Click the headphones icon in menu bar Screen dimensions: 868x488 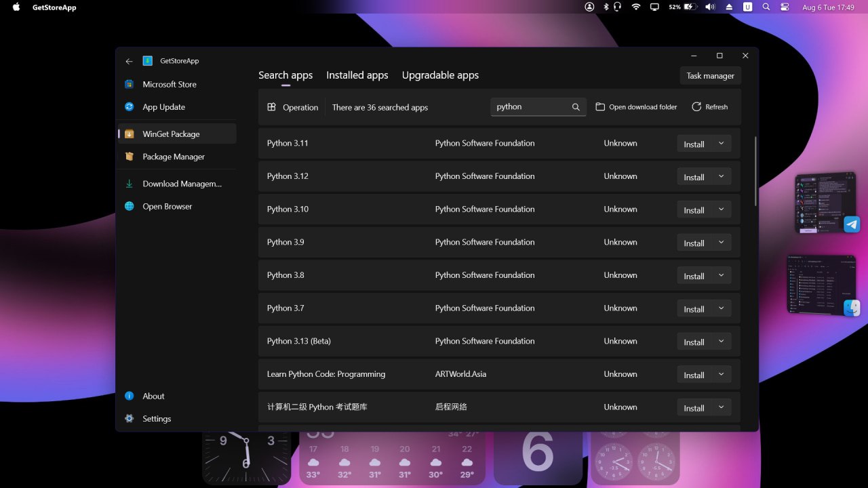(618, 7)
